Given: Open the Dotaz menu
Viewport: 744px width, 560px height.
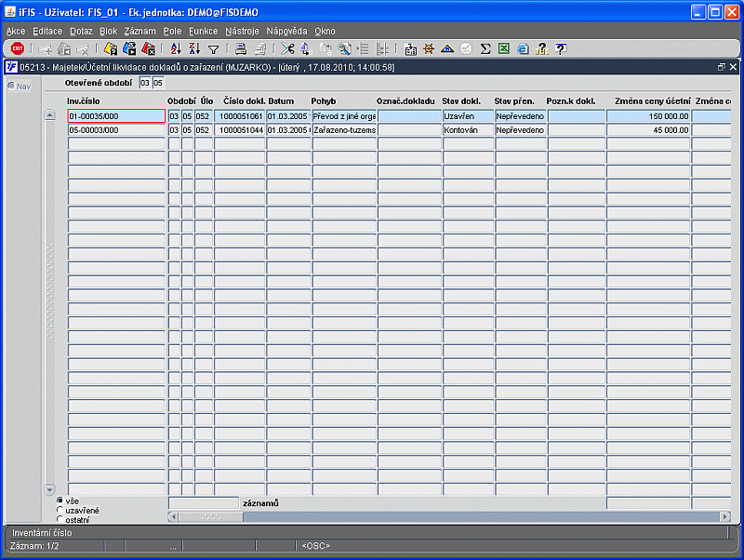Looking at the screenshot, I should [81, 31].
